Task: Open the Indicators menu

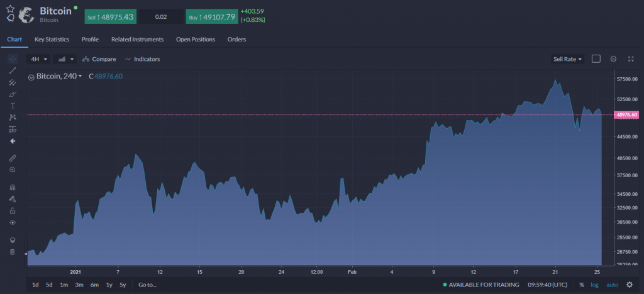Action: click(x=142, y=59)
